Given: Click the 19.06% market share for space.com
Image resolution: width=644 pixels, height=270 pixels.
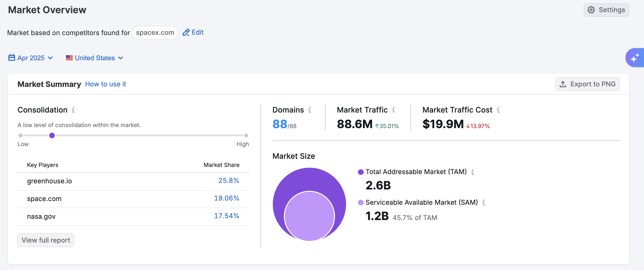Looking at the screenshot, I should tap(226, 198).
